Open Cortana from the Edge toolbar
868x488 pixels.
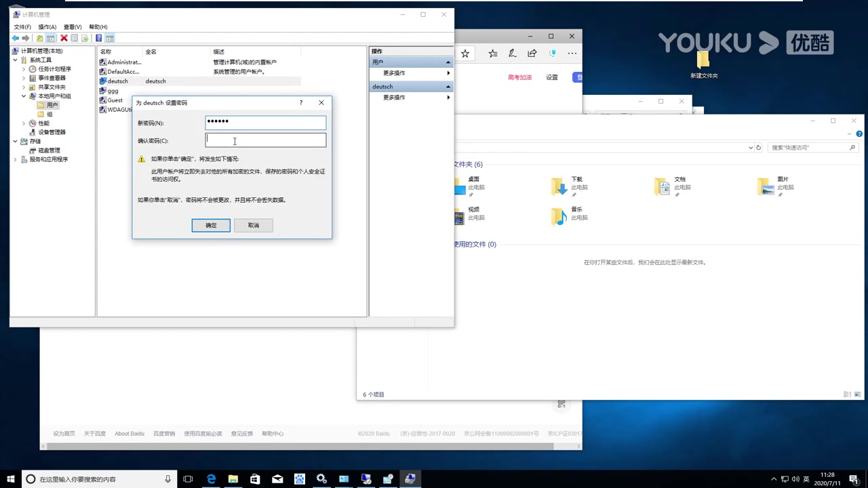click(x=552, y=53)
